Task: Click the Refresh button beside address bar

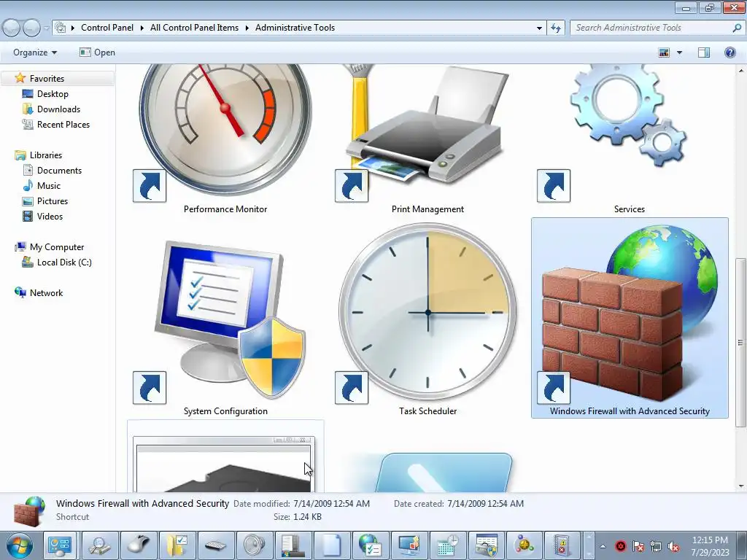Action: (x=555, y=28)
